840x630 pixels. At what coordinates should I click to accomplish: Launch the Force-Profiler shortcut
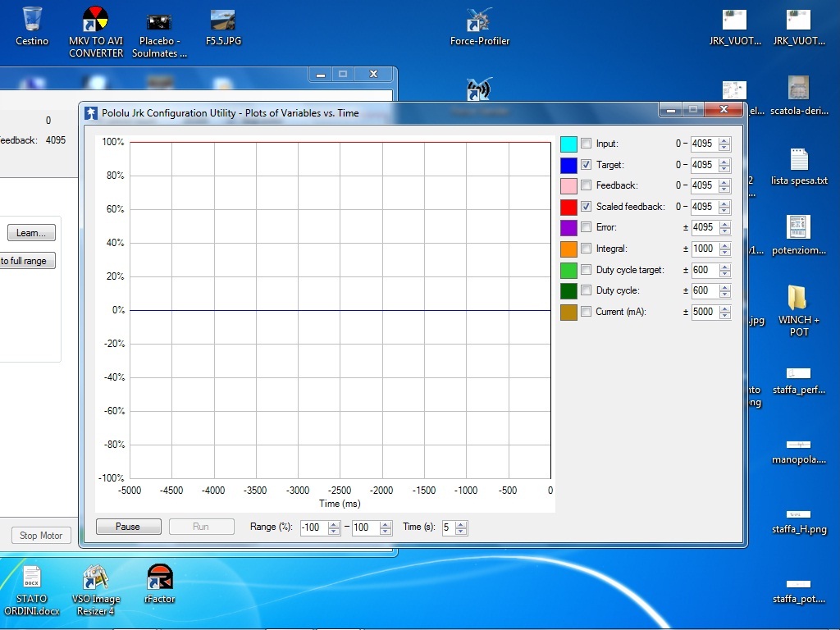(479, 25)
